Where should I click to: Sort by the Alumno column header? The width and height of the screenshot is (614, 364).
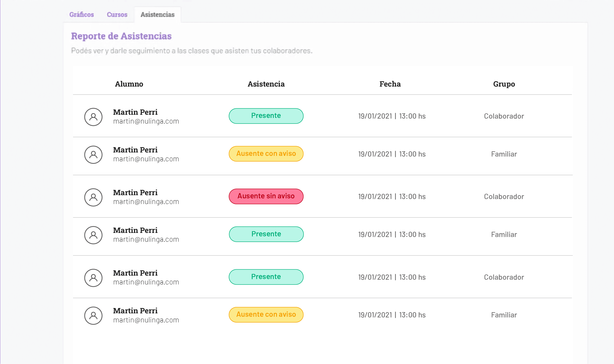point(129,84)
